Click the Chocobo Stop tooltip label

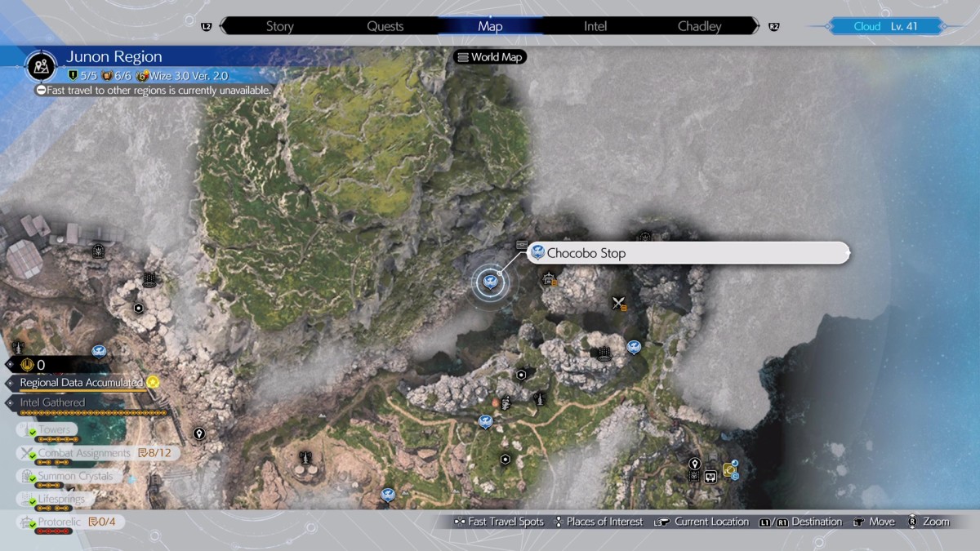689,253
